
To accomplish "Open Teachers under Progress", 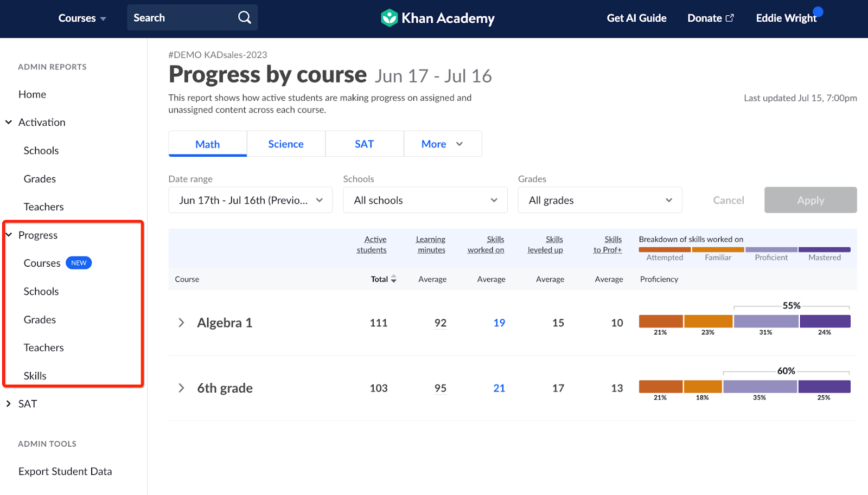I will point(43,348).
